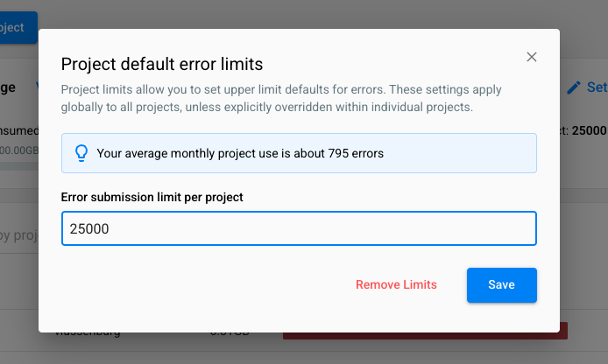Screen dimensions: 608x364
Task: Click the consumed storage label at left
Action: [19, 130]
